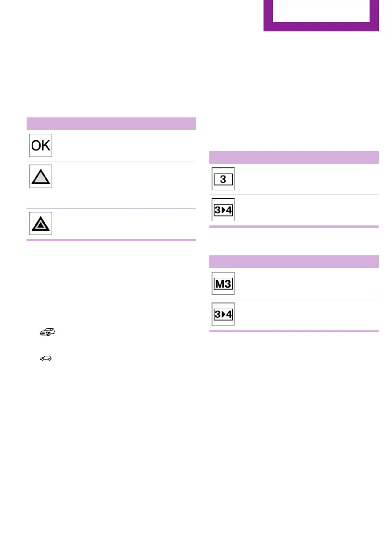
Task: Click the 3▸4 shift icon below gear 3
Action: point(223,210)
